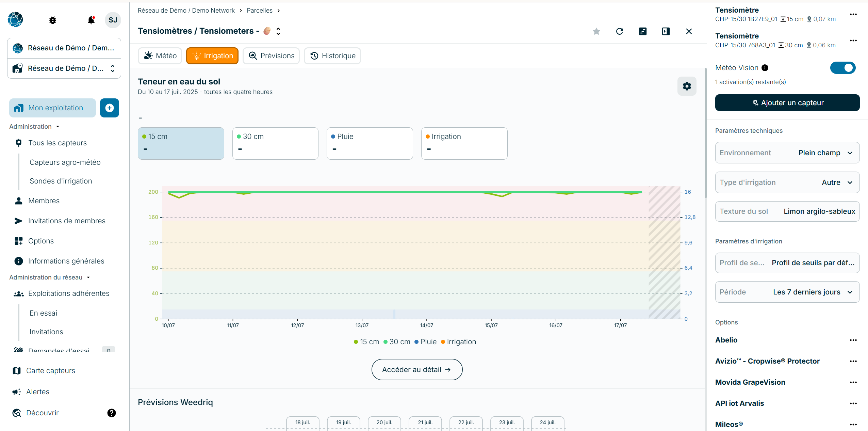
Task: Switch to Irrigation tab
Action: (x=212, y=56)
